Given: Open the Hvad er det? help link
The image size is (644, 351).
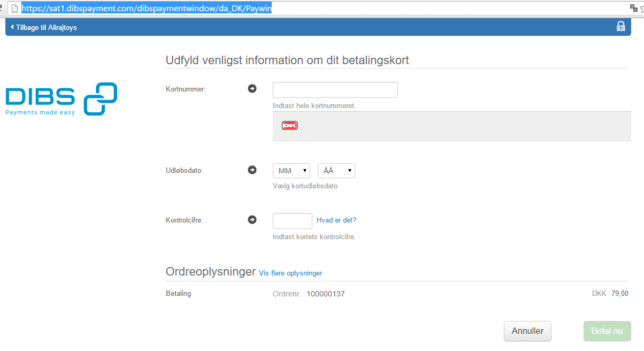Looking at the screenshot, I should click(x=336, y=220).
